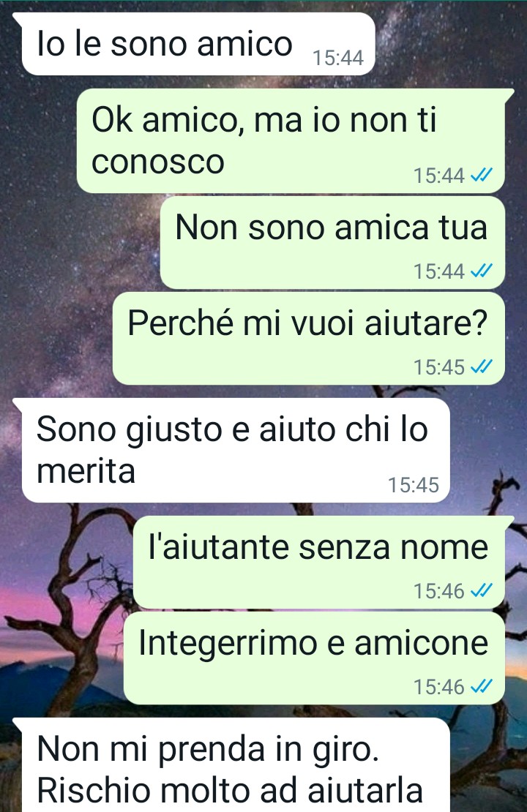Click 15:45 timestamp of 'Sono giusto' message
This screenshot has width=527, height=812.
[x=414, y=485]
